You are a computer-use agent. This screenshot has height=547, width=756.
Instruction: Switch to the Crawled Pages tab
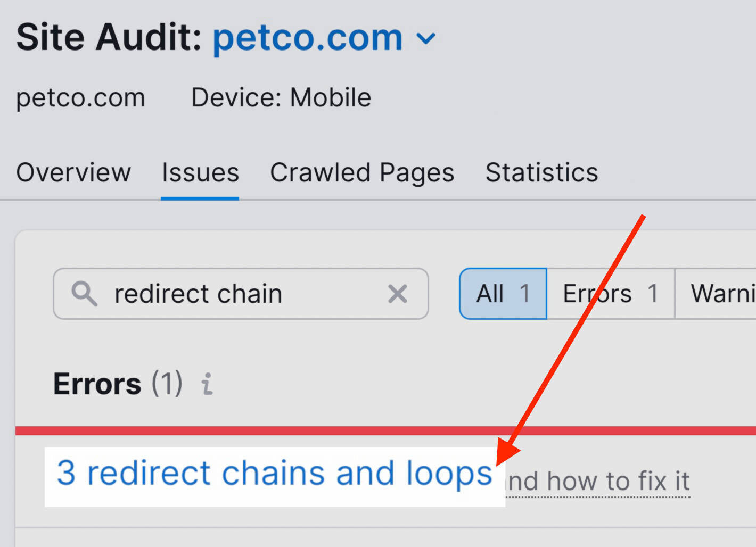pyautogui.click(x=362, y=172)
